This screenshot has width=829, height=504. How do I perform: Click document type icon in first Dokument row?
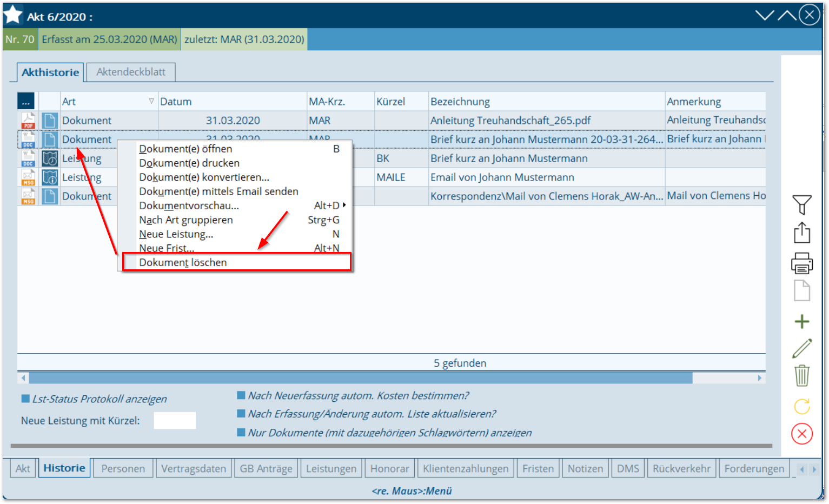50,120
